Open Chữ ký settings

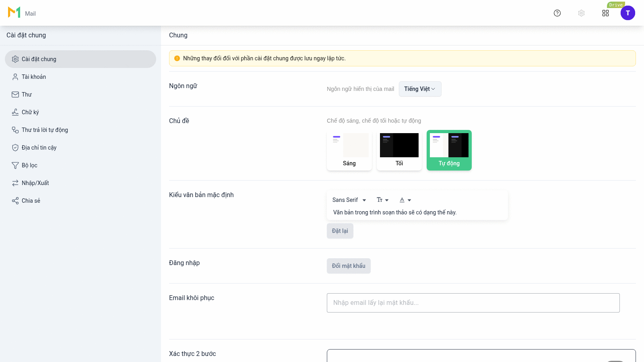click(x=80, y=112)
